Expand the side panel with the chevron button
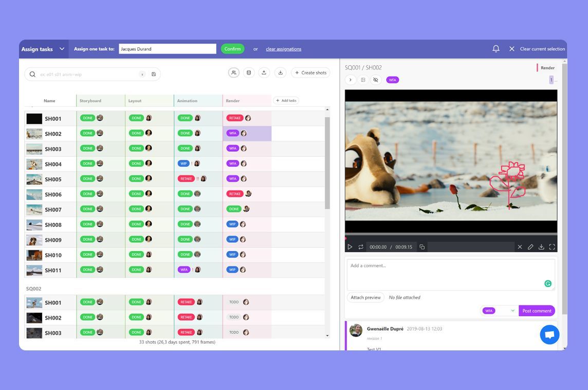 (x=350, y=80)
